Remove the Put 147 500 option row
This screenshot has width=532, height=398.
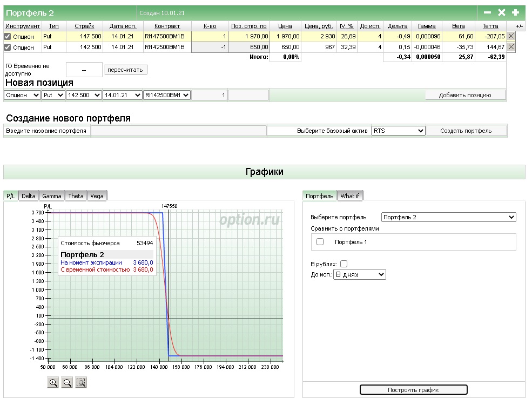click(x=511, y=36)
